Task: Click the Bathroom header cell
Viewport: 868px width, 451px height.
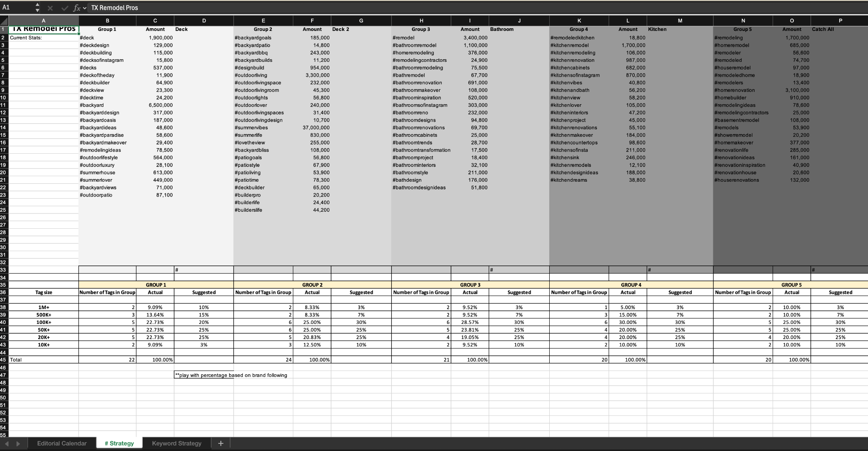Action: (x=519, y=29)
